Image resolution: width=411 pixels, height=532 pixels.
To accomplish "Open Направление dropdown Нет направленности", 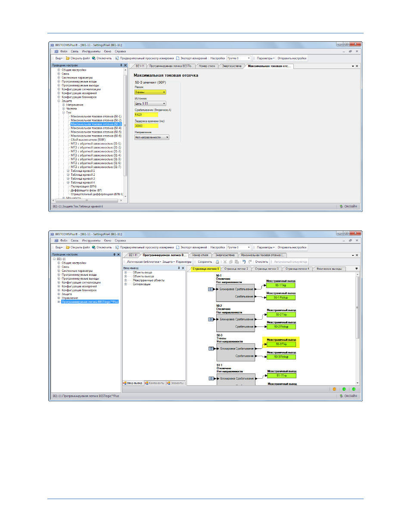I will 152,137.
